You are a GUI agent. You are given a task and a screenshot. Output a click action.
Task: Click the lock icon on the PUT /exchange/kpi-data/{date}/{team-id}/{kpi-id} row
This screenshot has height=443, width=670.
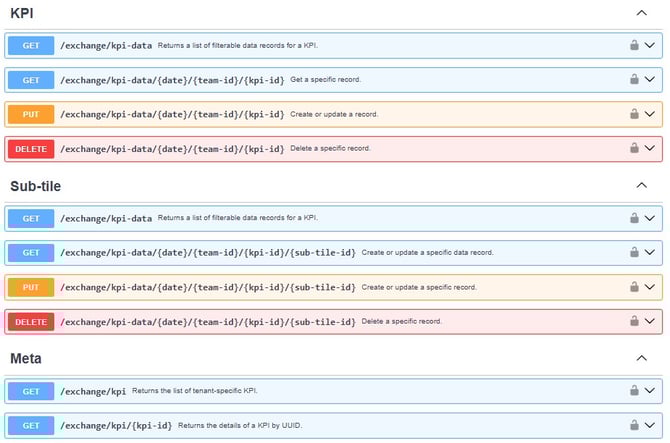pos(634,114)
